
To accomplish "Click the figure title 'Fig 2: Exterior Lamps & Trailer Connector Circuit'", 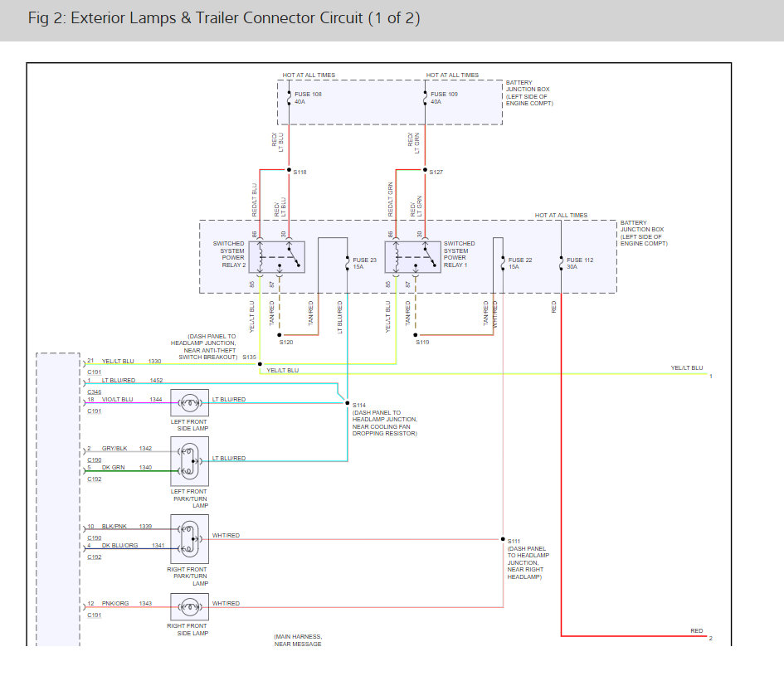I will [224, 18].
